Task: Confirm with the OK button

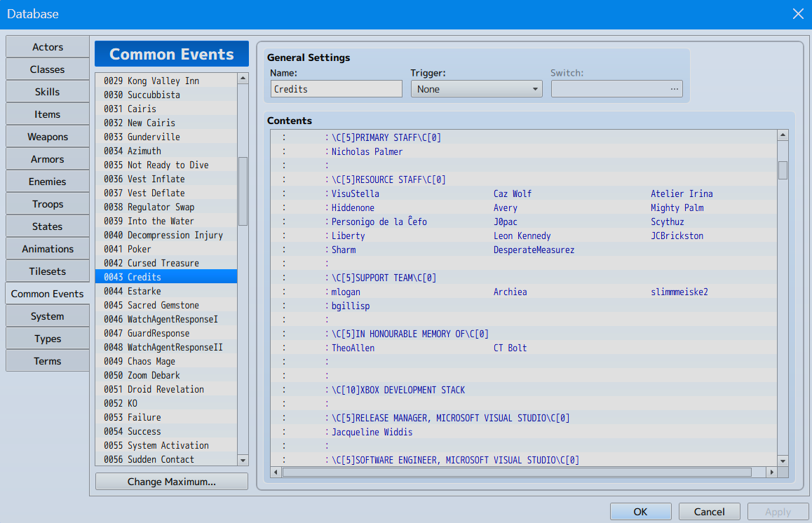Action: [x=641, y=512]
